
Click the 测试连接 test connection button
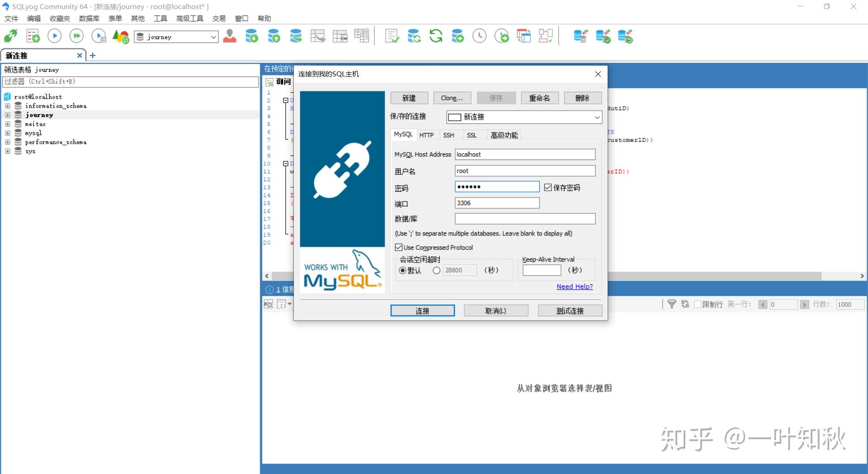pyautogui.click(x=570, y=310)
